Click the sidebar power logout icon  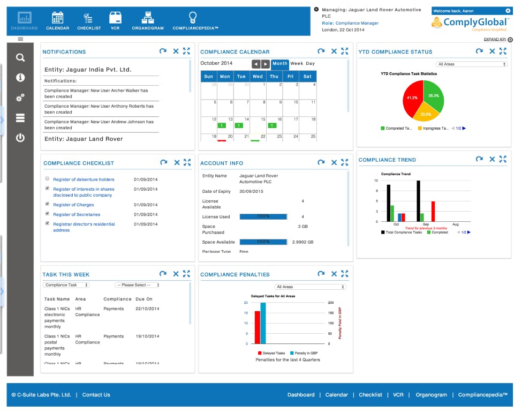pos(20,138)
